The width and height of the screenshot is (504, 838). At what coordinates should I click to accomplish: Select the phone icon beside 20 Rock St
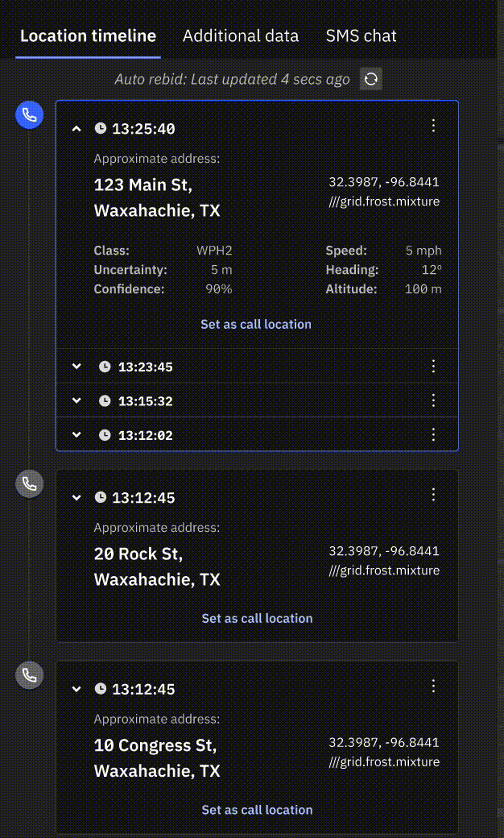tap(29, 483)
